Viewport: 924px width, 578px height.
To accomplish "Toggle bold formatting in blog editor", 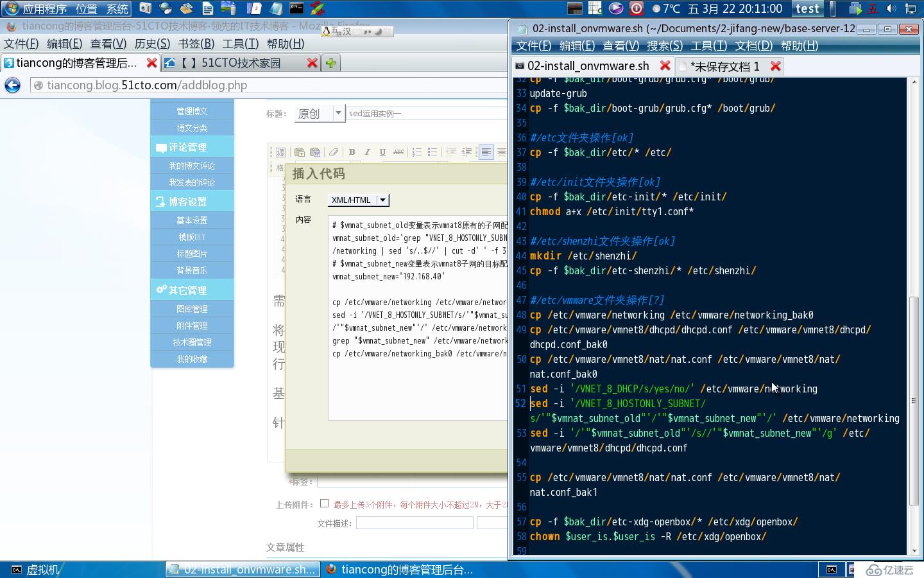I will pyautogui.click(x=352, y=152).
